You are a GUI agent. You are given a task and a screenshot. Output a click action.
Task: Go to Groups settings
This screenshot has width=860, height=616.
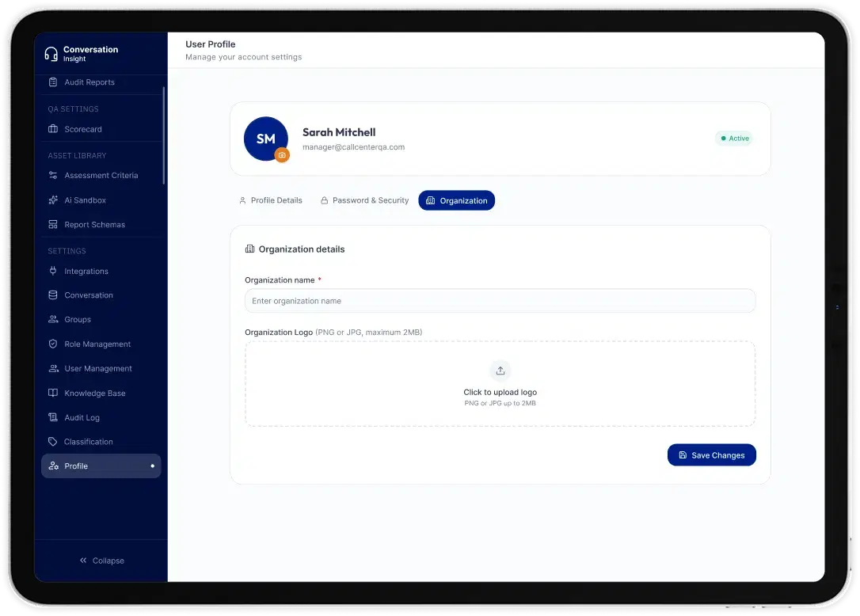(101, 319)
